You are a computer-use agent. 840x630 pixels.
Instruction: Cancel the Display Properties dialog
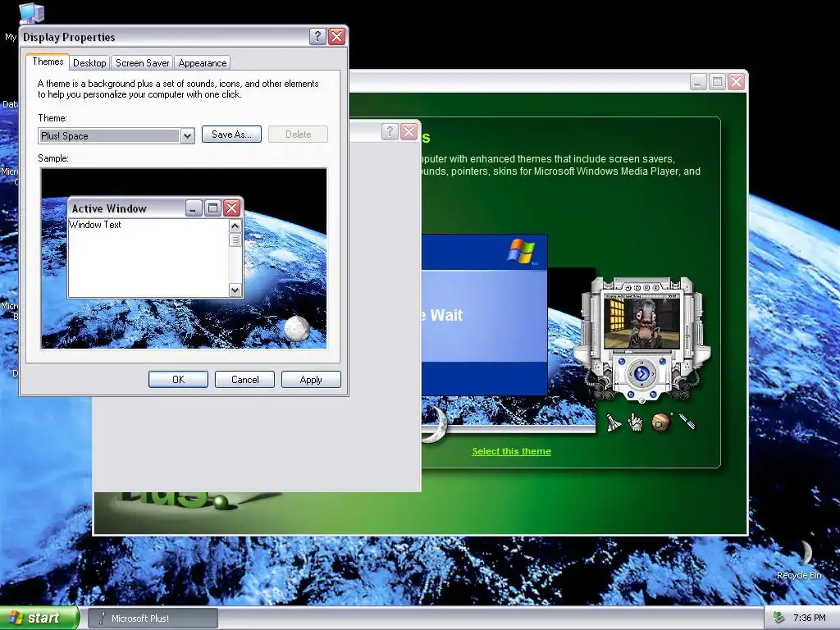pyautogui.click(x=244, y=379)
